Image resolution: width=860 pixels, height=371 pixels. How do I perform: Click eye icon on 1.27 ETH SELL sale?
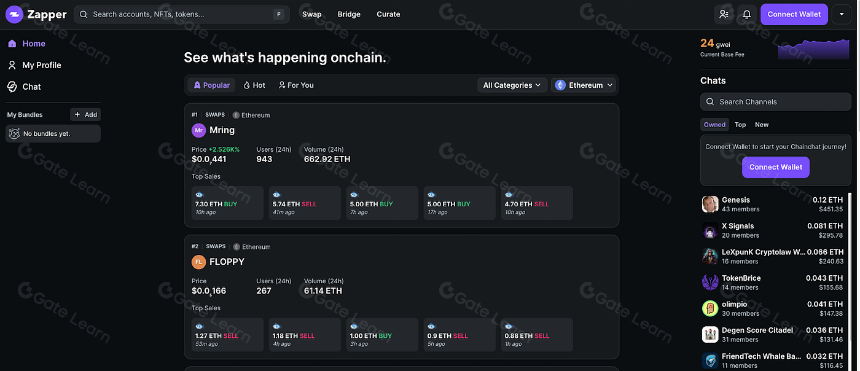[x=199, y=327]
